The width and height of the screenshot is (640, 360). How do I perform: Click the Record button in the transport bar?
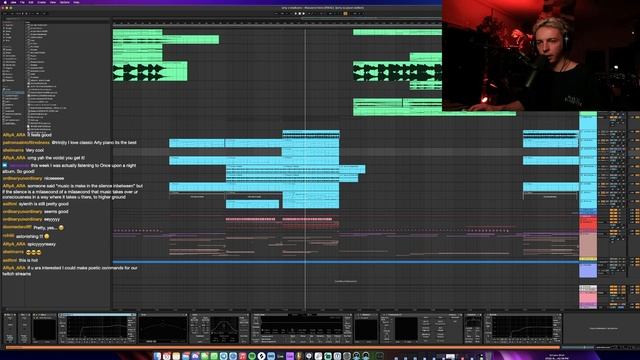pos(304,13)
